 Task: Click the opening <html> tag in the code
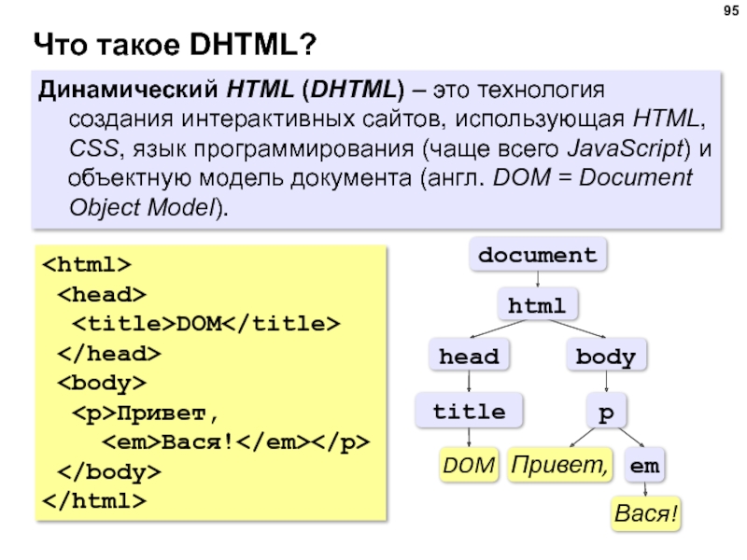(87, 264)
